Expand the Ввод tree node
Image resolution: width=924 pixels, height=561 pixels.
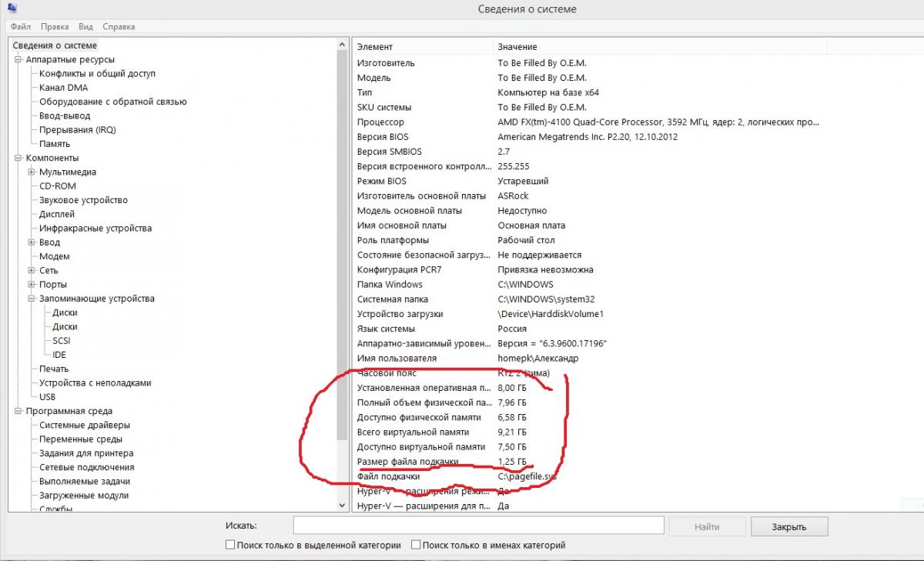pos(32,242)
